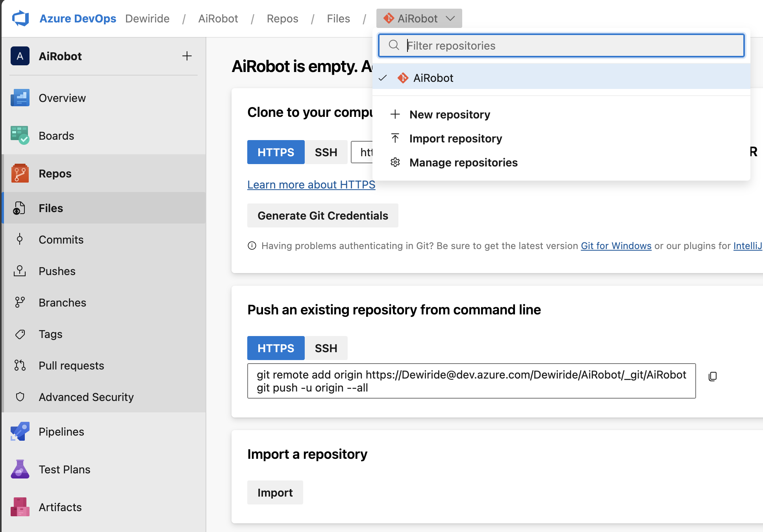Click the Artifacts package icon
Screen dimensions: 763x532
coord(20,507)
